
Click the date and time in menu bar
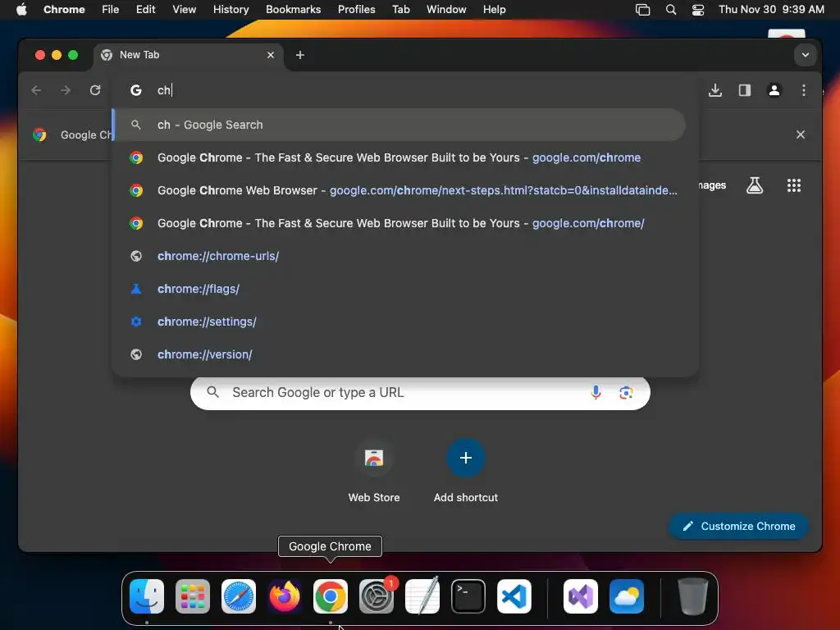(x=771, y=9)
